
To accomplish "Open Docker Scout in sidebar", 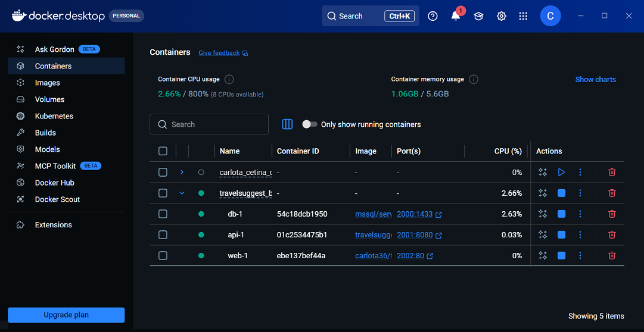I will [66, 199].
